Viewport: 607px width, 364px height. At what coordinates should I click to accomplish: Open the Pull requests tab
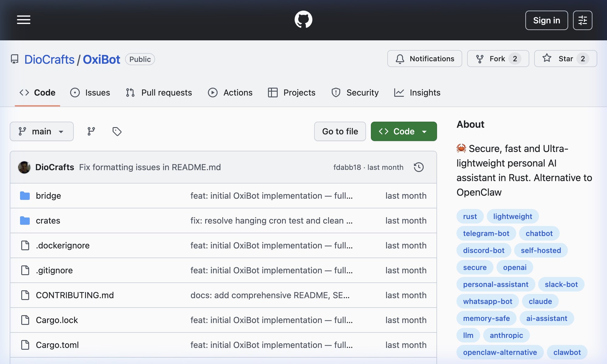coord(159,93)
